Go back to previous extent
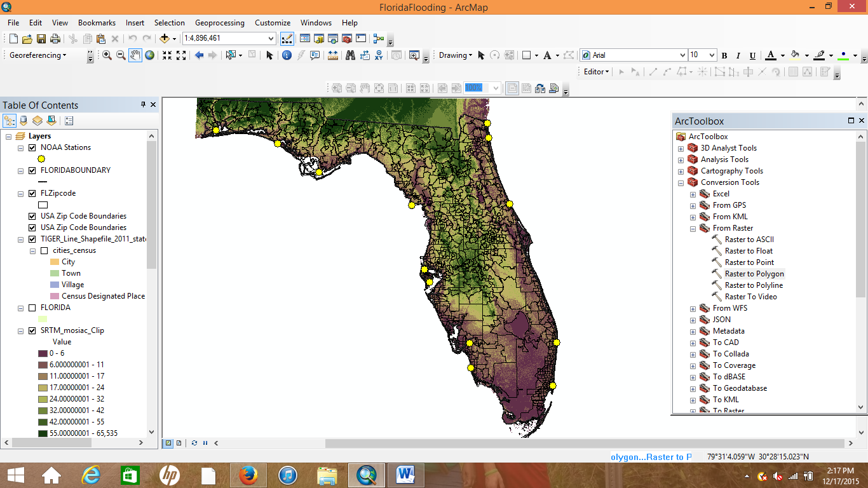The height and width of the screenshot is (488, 868). click(x=199, y=55)
